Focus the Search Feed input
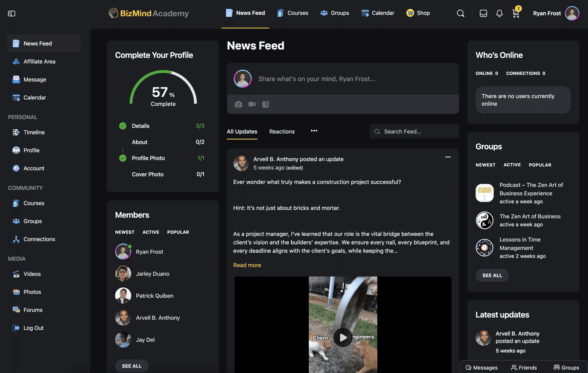This screenshot has width=588, height=373. coord(415,131)
